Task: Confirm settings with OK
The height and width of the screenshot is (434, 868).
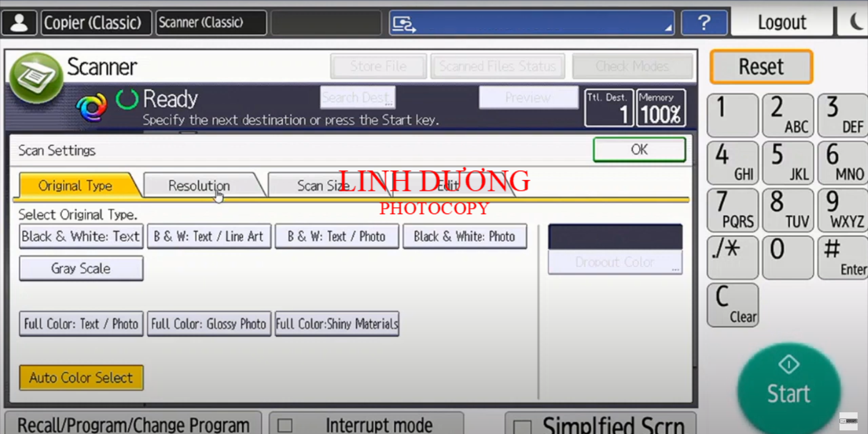Action: [x=639, y=149]
